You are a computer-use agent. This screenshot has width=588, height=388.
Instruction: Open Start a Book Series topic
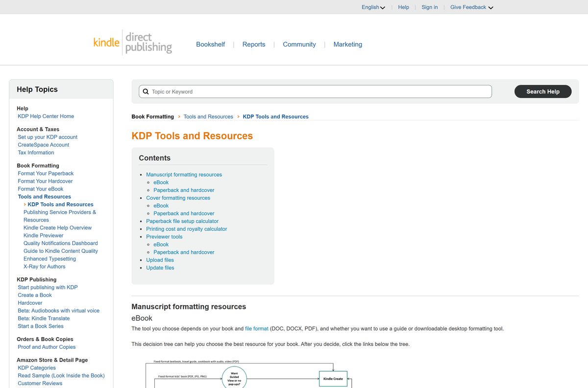[x=41, y=327]
